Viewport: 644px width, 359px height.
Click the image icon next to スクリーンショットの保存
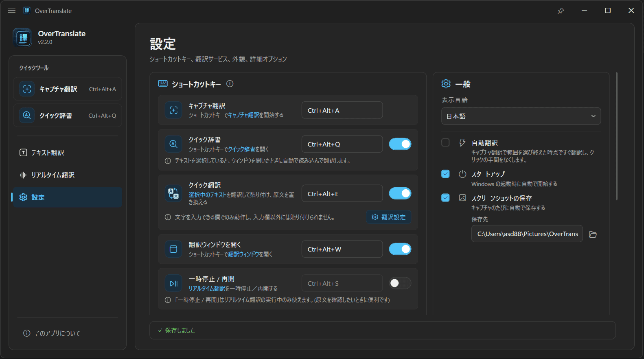pos(462,198)
